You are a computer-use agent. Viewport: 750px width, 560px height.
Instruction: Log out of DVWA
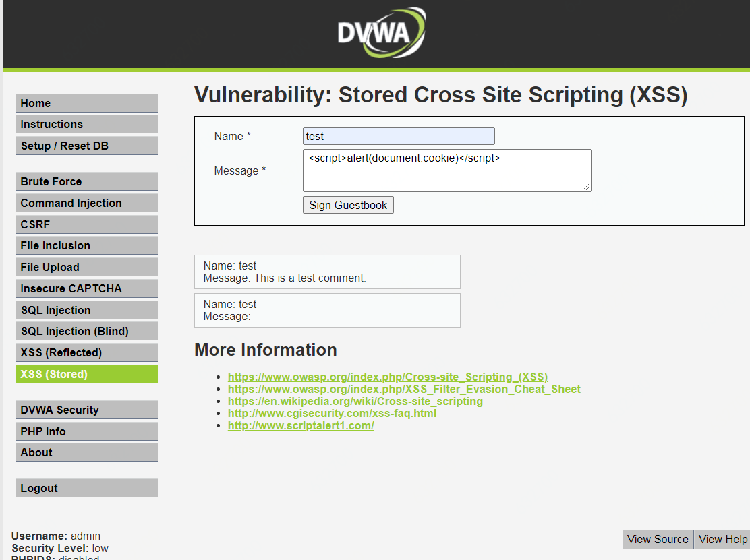(x=86, y=487)
